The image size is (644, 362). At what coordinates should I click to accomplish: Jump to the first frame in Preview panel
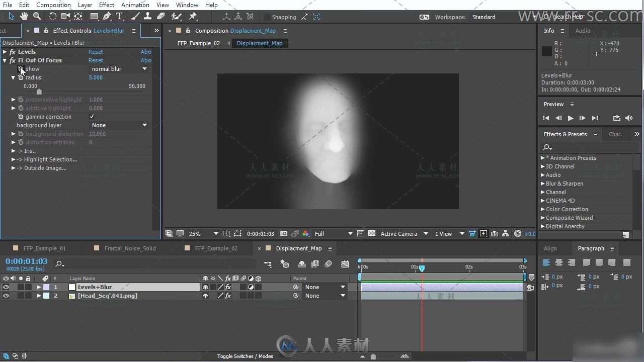tap(546, 118)
